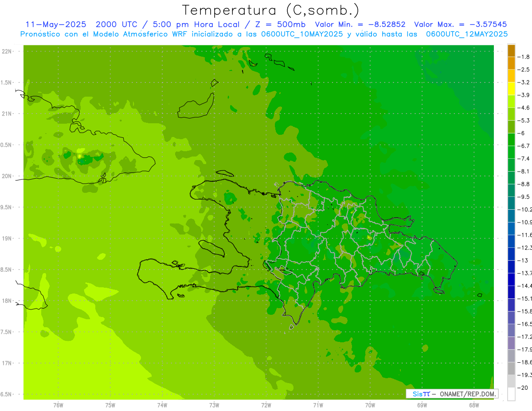Click '0600UTC_12MAY2025' valid-until time text
This screenshot has width=532, height=411.
coord(467,34)
